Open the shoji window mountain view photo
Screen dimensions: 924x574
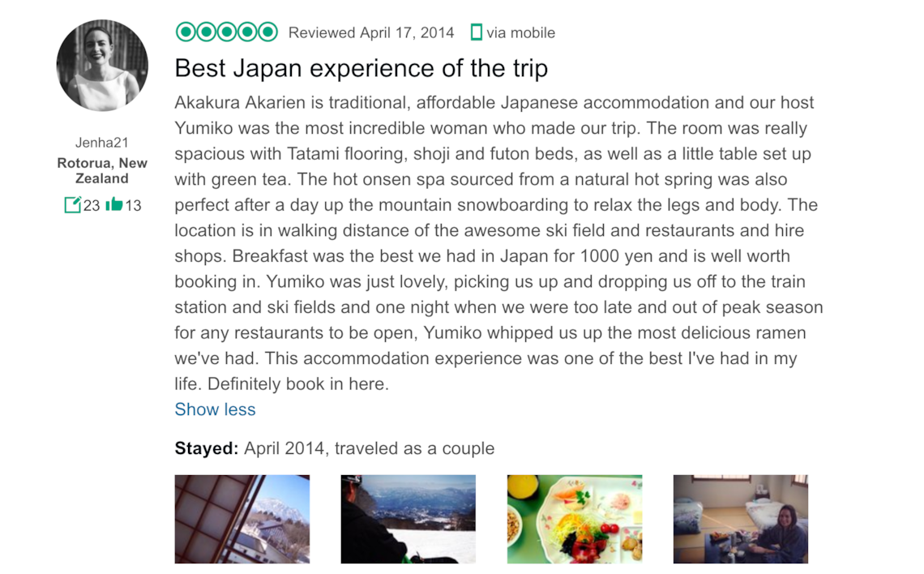[x=242, y=519]
